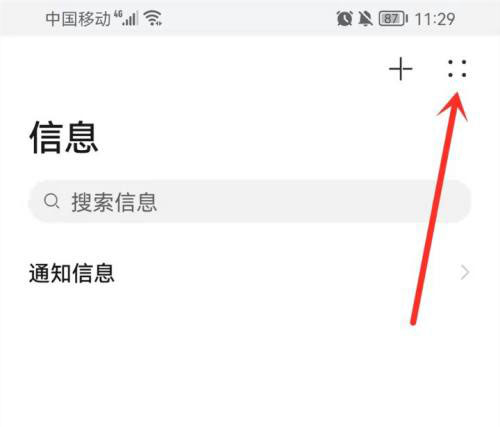Tap the 信息 page title
The width and height of the screenshot is (500, 427).
coord(64,137)
